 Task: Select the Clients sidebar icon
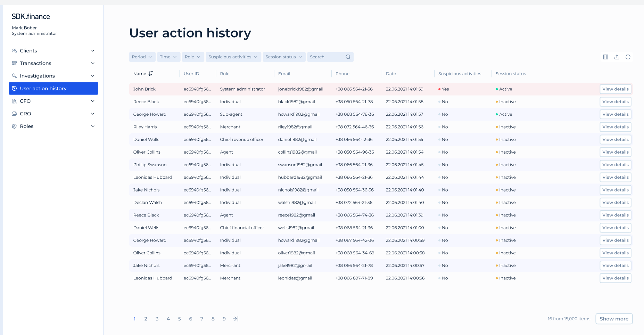(14, 50)
